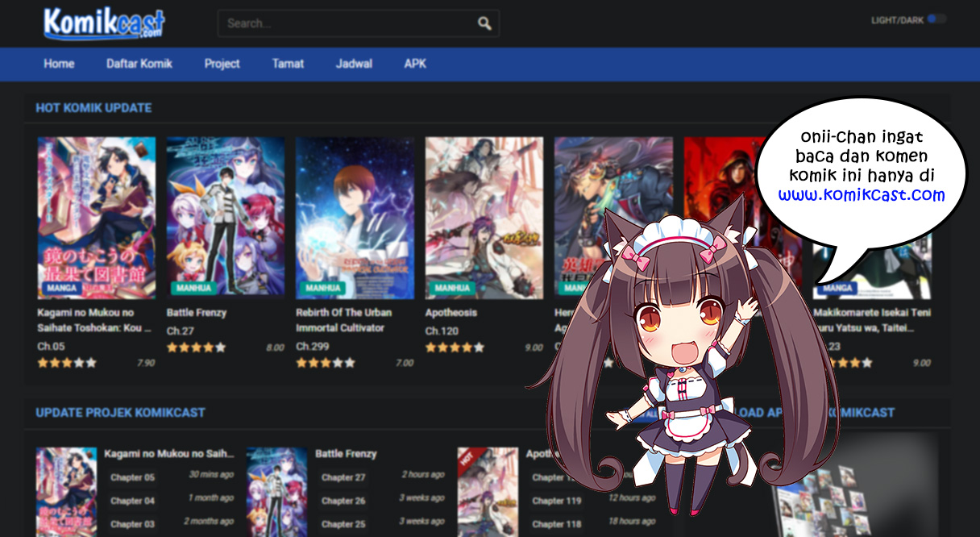Viewport: 980px width, 537px height.
Task: Open the Jadwal schedule page
Action: [354, 64]
